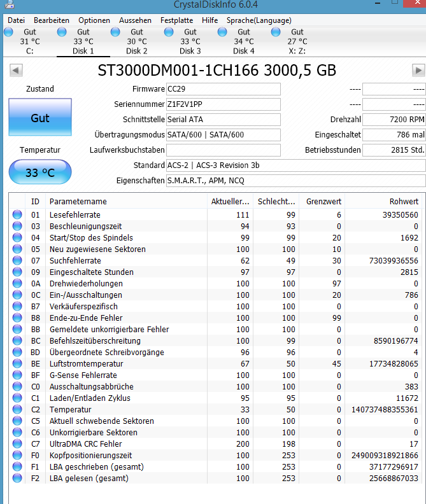Select the Unkorrigierbare Sektoren row
This screenshot has height=504, width=426.
click(x=215, y=432)
